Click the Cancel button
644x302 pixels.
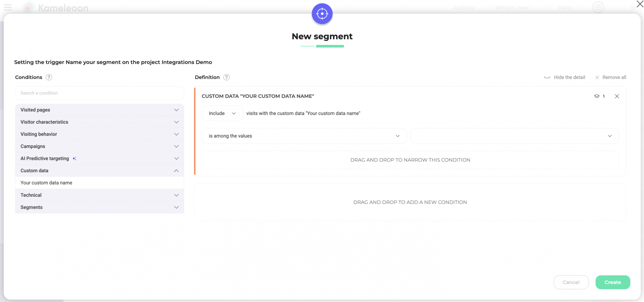(571, 282)
